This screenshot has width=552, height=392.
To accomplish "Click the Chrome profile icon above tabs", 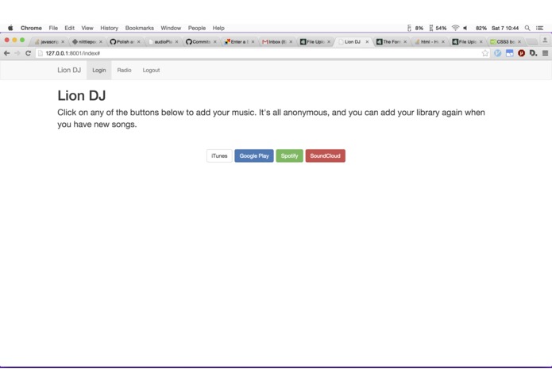I will tap(545, 40).
